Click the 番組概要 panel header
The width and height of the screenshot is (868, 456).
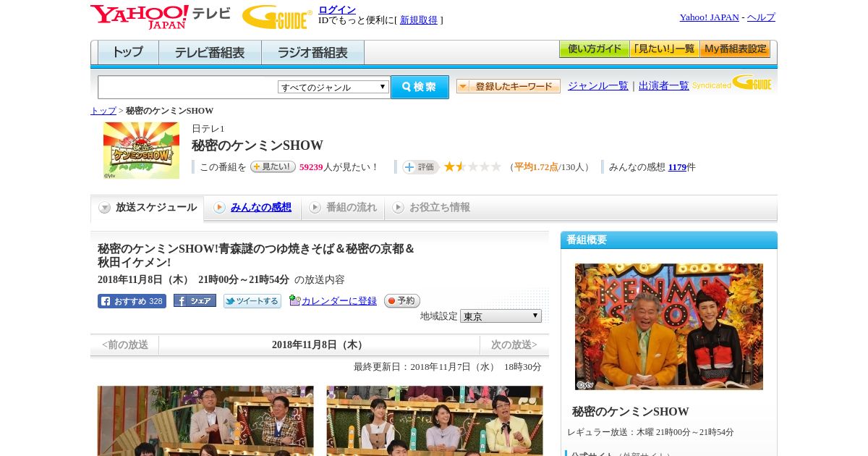click(669, 240)
